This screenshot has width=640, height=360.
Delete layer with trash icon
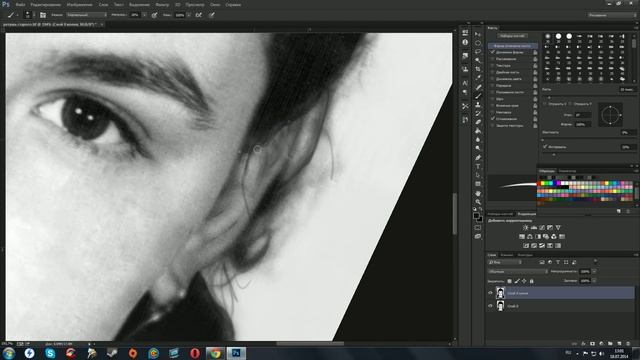click(x=628, y=344)
